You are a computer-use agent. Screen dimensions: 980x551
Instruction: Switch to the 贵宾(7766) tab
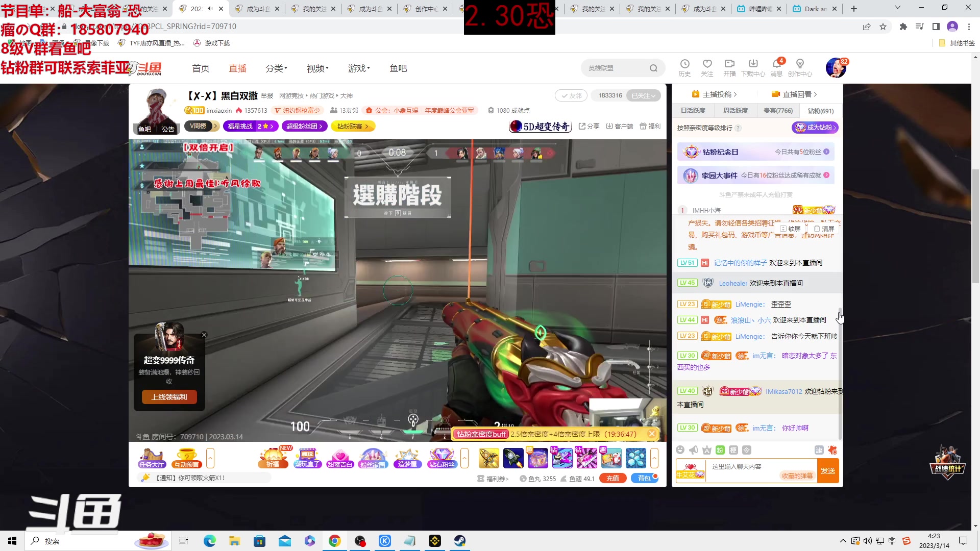point(778,110)
